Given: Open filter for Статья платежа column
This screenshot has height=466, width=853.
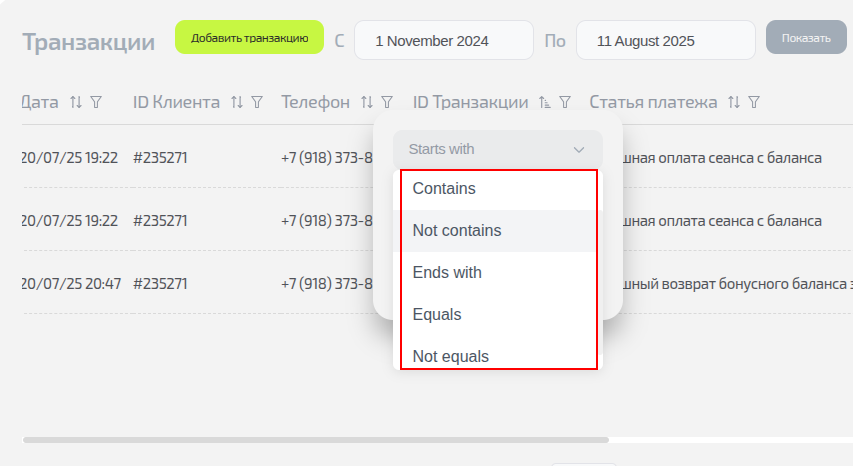Looking at the screenshot, I should point(754,102).
